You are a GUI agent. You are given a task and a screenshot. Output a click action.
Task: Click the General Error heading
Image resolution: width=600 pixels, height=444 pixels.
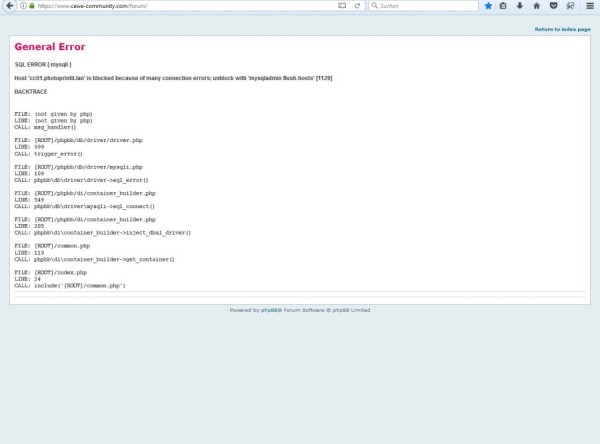point(50,47)
